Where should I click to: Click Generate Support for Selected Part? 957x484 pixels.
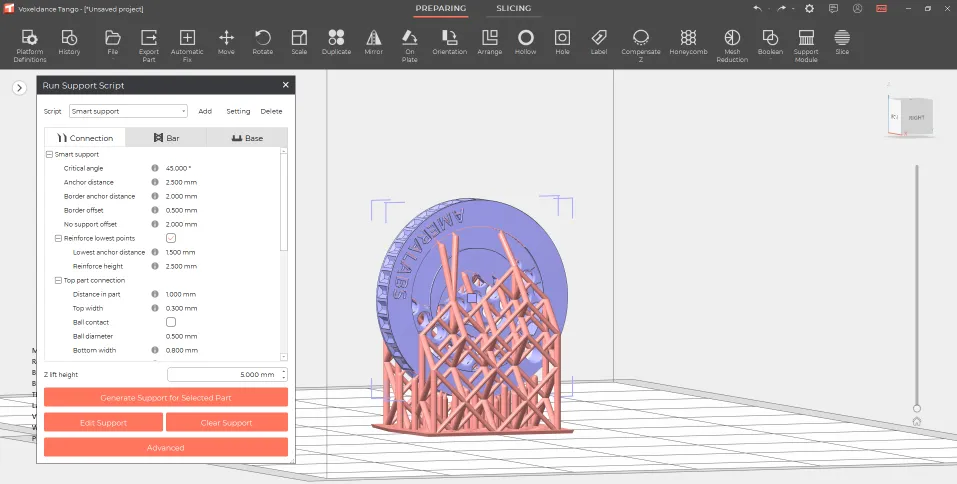pyautogui.click(x=166, y=397)
